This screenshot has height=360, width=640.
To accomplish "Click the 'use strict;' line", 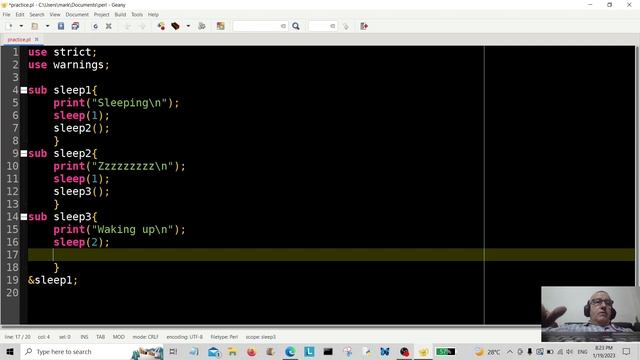I will pos(62,52).
